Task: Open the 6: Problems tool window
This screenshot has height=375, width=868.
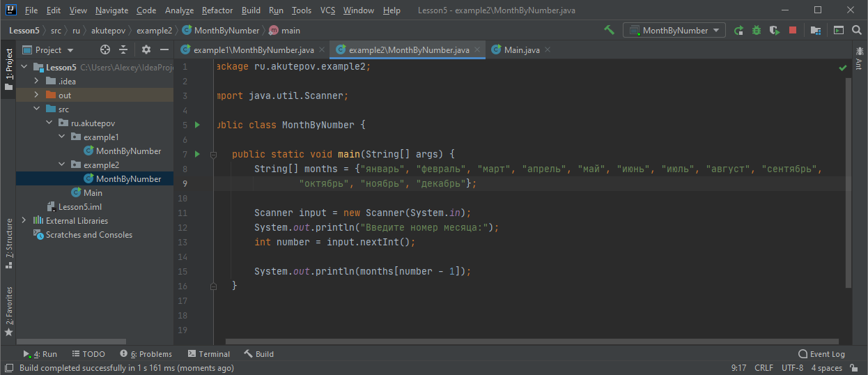Action: (x=146, y=354)
